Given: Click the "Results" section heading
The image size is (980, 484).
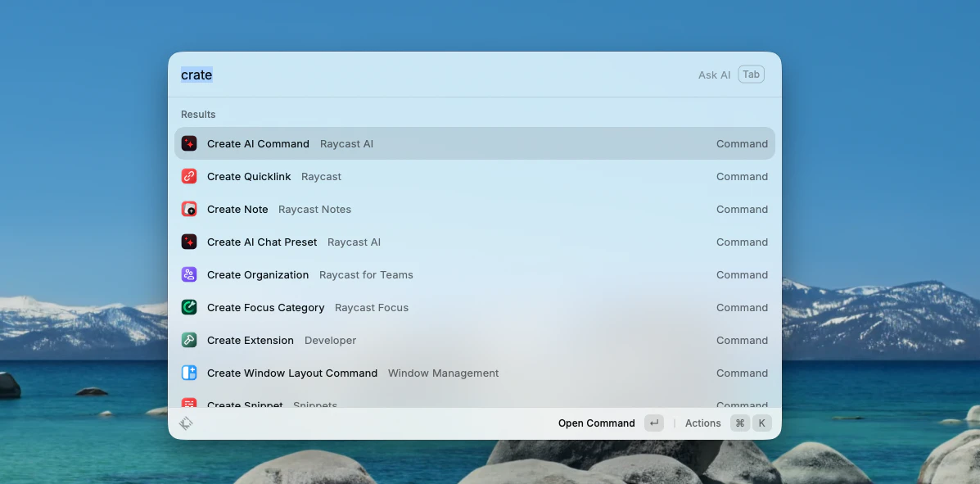Looking at the screenshot, I should (x=198, y=115).
